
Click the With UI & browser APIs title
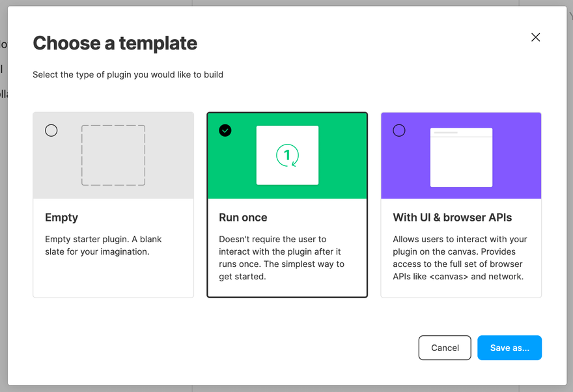point(453,217)
